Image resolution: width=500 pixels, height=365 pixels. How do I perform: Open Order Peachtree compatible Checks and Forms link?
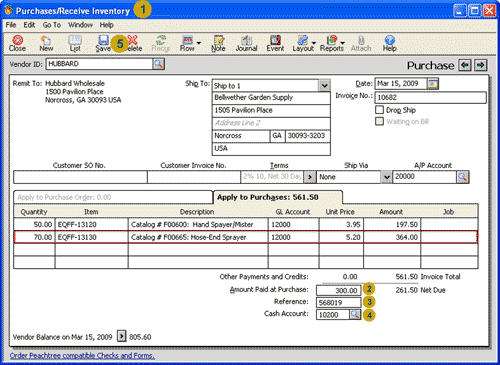pyautogui.click(x=82, y=356)
